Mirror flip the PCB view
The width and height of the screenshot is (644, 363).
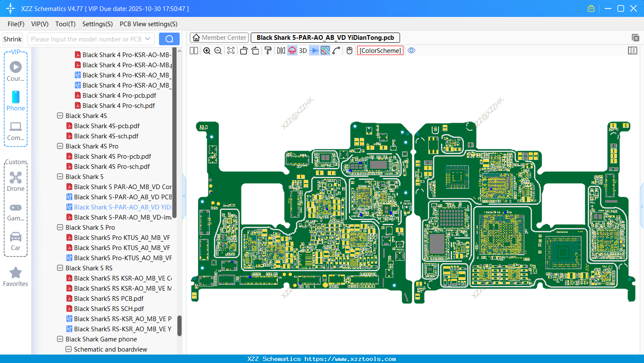(280, 50)
